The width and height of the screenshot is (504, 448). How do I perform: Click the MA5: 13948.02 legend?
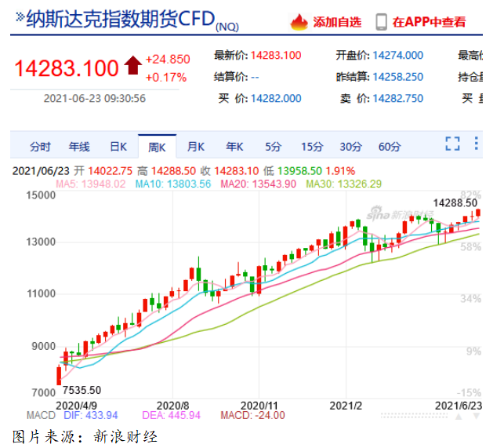(x=91, y=184)
